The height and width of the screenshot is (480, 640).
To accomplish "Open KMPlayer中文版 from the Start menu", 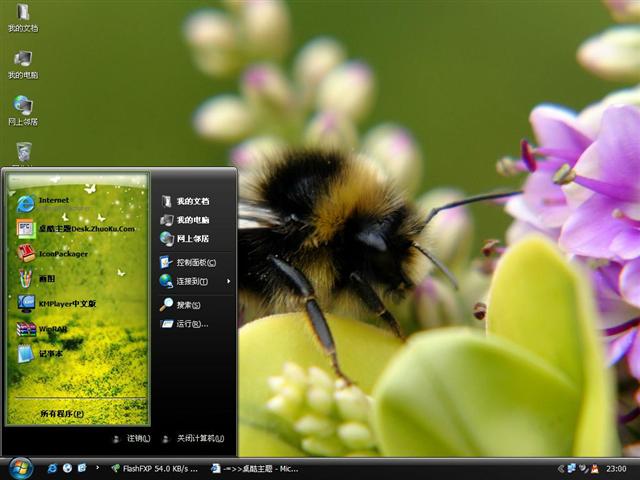I will (56, 304).
